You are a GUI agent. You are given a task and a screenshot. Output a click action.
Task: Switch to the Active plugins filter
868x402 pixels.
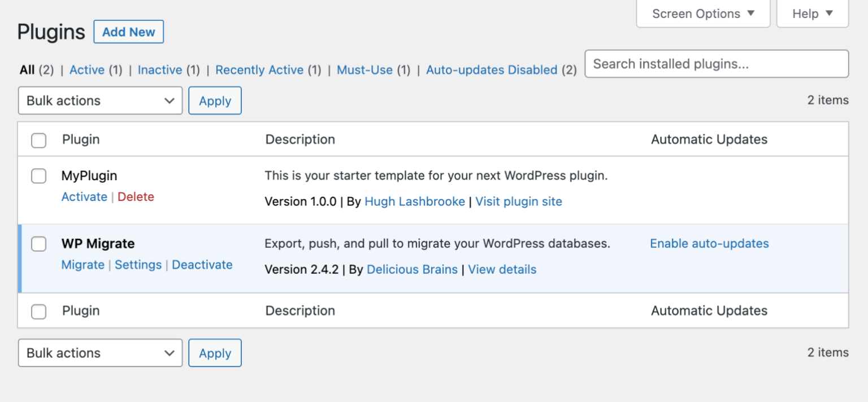click(87, 69)
